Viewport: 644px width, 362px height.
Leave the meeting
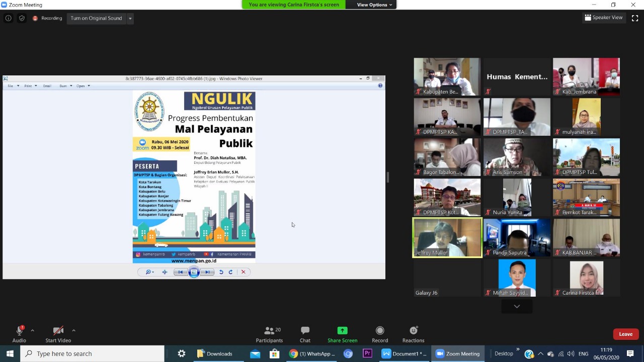(x=626, y=334)
